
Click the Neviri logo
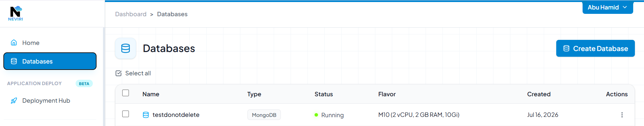(16, 14)
